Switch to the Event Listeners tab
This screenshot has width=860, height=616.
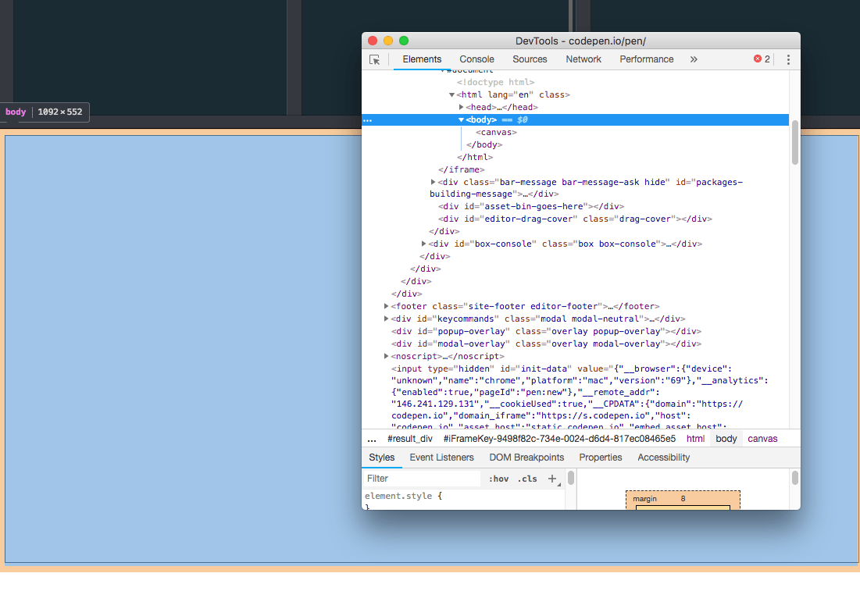tap(441, 458)
